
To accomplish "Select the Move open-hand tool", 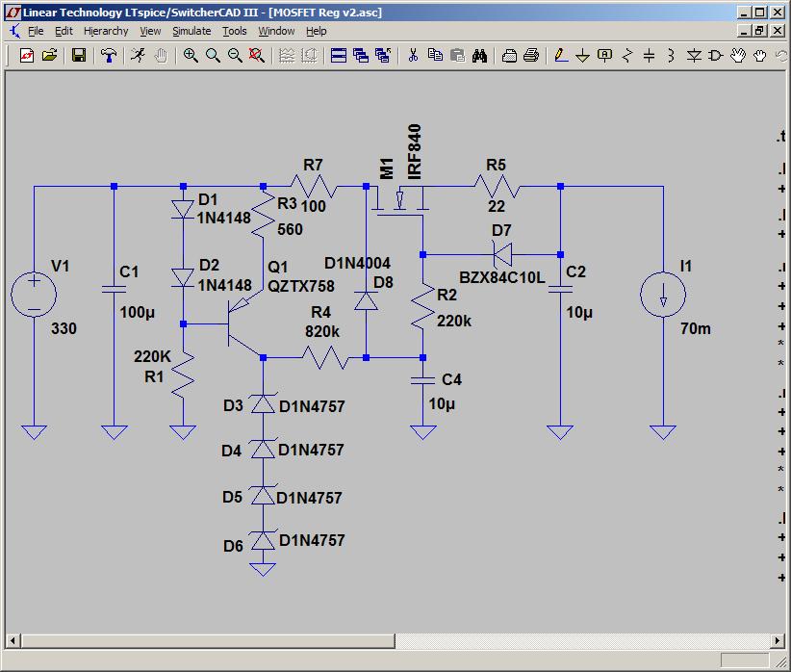I will tap(738, 55).
